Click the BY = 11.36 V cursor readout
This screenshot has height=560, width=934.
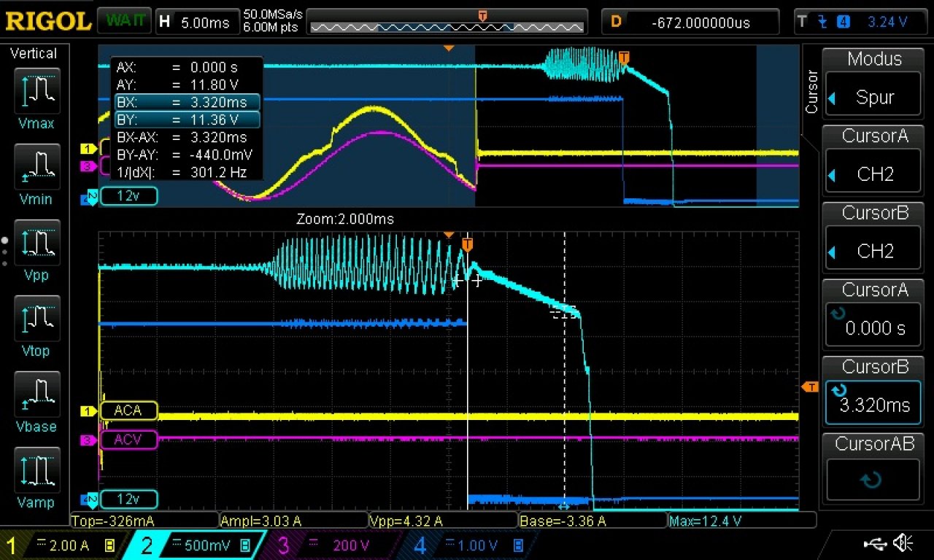[186, 120]
